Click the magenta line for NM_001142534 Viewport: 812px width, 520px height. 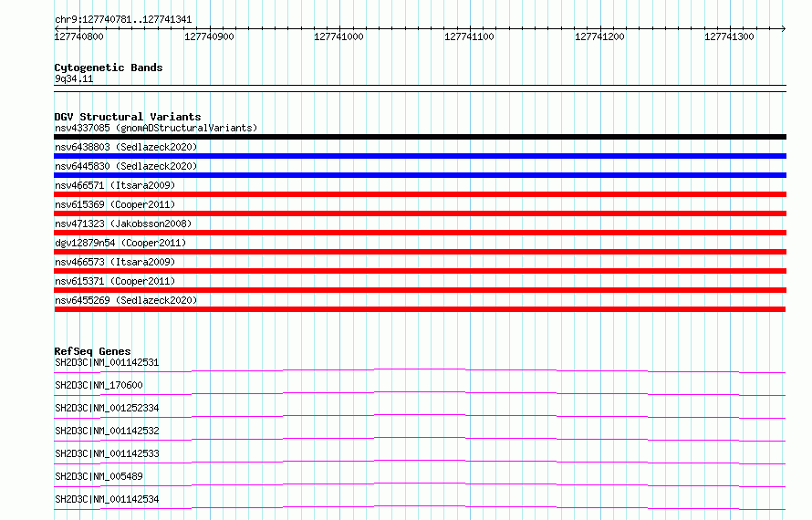(x=420, y=507)
